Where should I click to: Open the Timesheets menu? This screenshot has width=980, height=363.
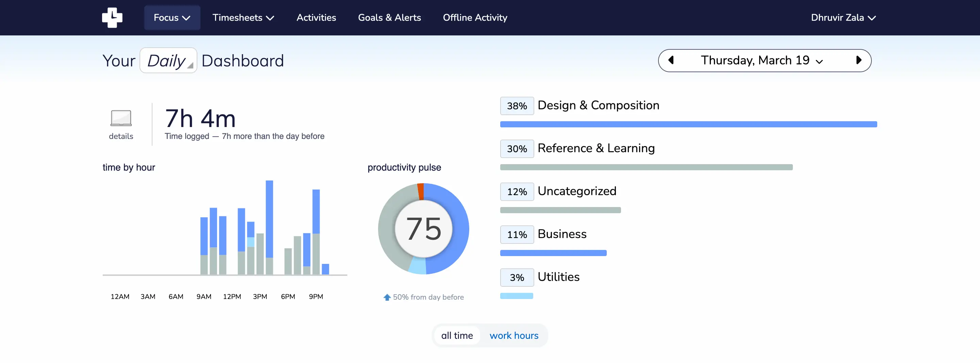click(243, 17)
